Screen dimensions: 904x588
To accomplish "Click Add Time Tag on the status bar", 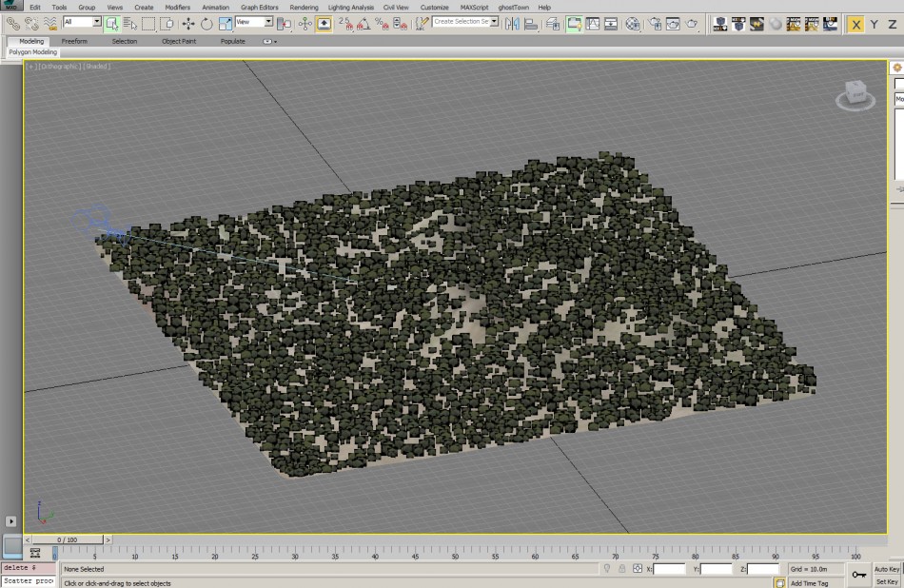I will [810, 582].
